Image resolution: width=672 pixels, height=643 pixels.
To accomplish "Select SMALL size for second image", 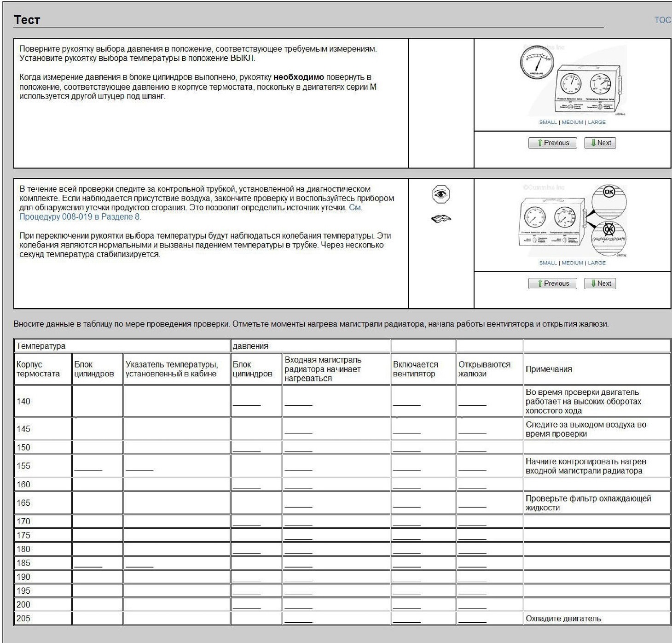I will tap(548, 263).
